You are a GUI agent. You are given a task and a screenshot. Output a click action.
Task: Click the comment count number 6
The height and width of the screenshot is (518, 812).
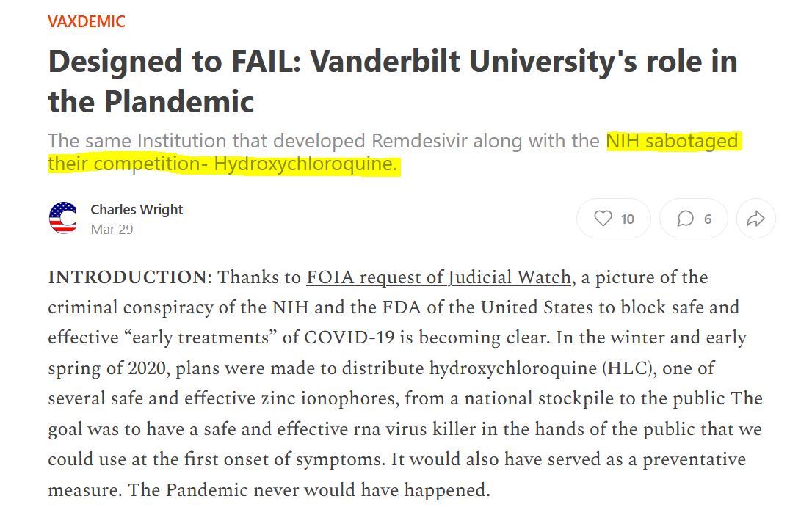tap(708, 219)
